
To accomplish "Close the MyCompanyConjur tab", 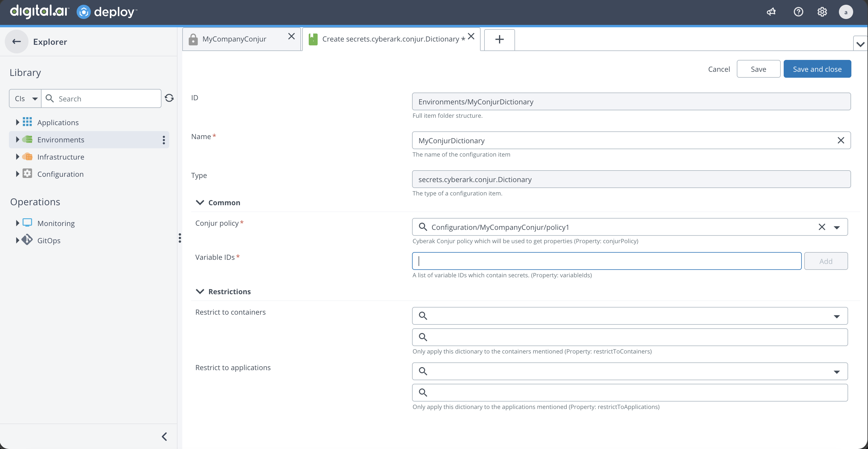I will [292, 36].
